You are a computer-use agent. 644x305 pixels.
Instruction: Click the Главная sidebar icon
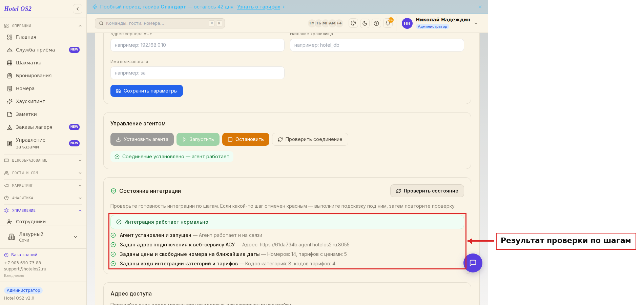click(x=10, y=37)
